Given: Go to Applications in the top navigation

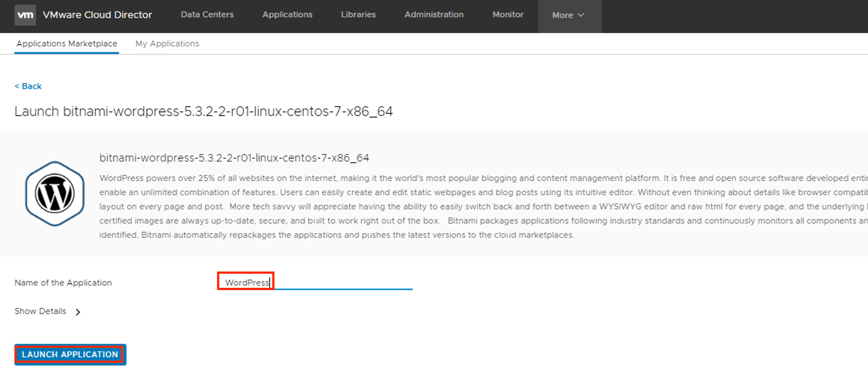Looking at the screenshot, I should click(x=287, y=15).
